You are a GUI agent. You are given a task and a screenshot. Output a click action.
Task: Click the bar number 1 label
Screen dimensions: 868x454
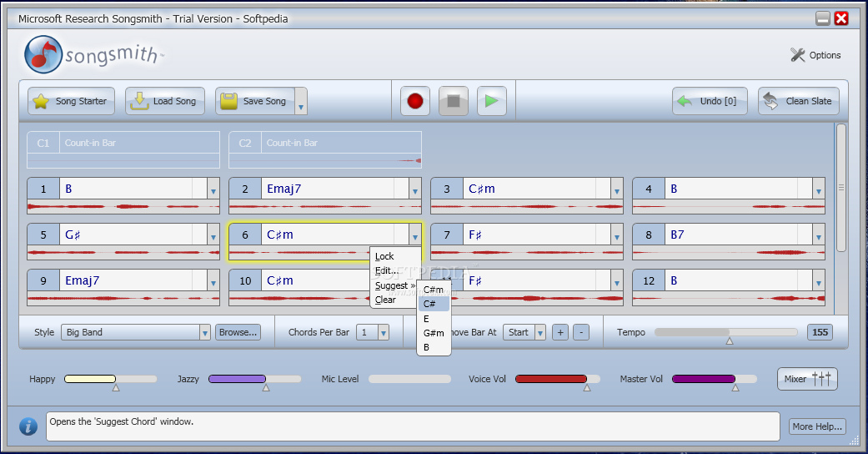[x=43, y=189]
